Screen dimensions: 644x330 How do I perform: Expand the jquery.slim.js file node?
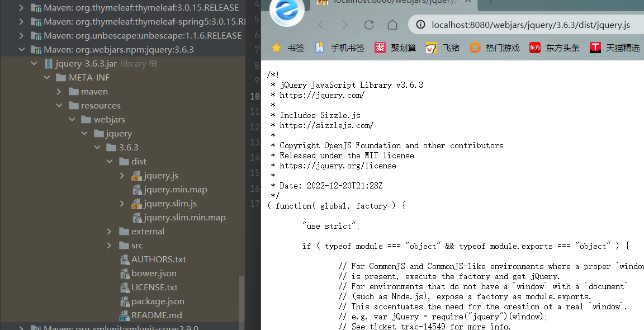point(122,204)
